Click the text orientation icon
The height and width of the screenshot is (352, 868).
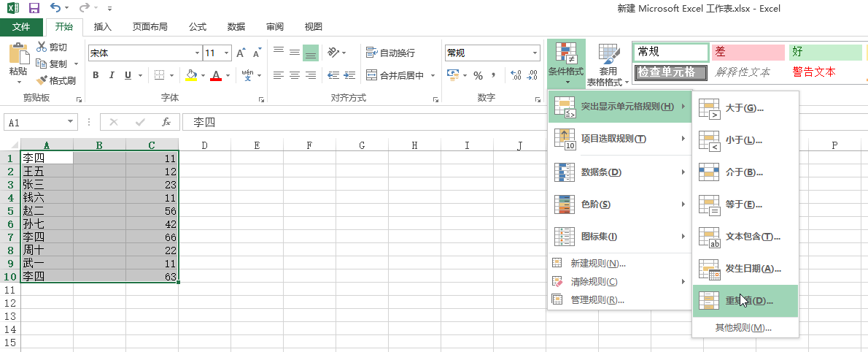pos(333,53)
